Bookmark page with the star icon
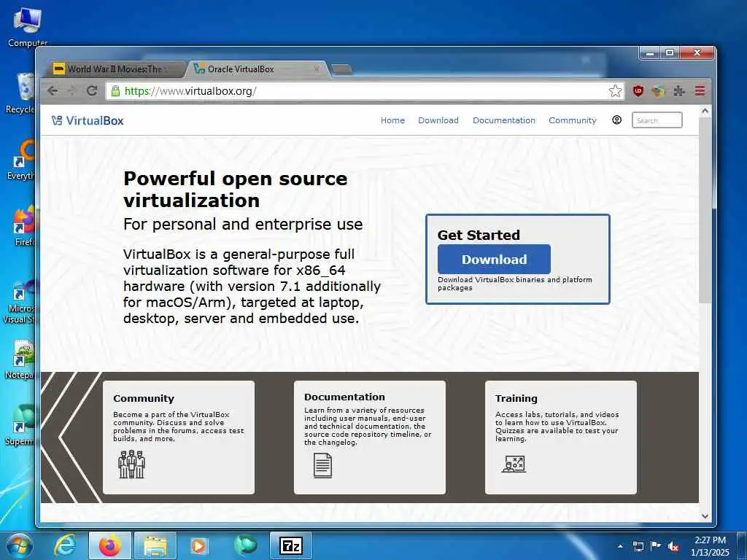 point(615,90)
